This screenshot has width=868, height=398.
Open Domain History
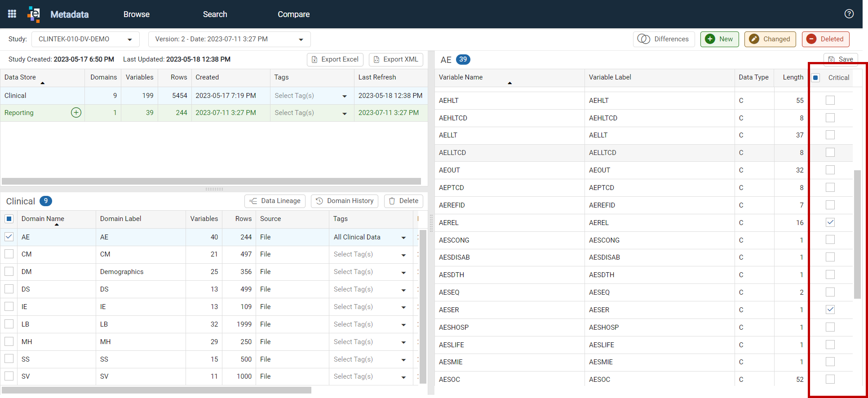(345, 201)
